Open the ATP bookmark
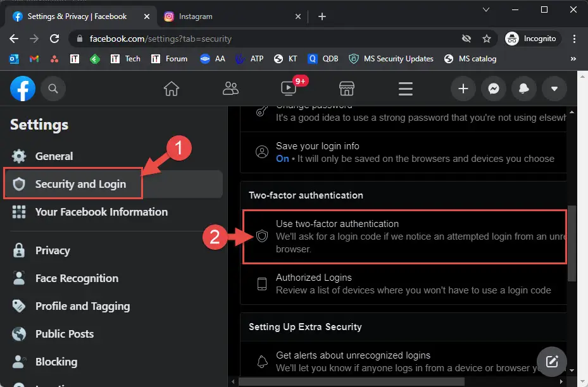This screenshot has height=387, width=588. (x=249, y=59)
